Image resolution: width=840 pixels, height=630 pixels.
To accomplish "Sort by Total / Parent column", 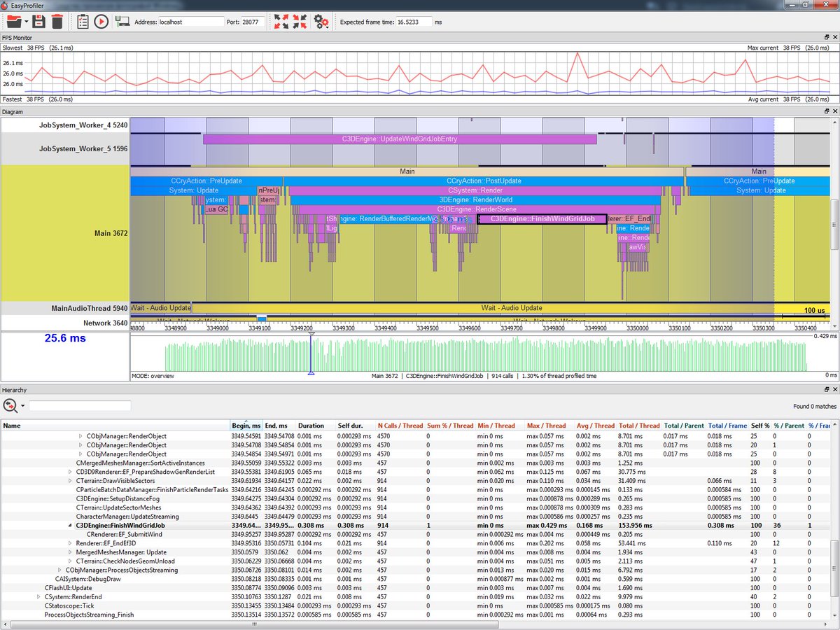I will point(683,426).
